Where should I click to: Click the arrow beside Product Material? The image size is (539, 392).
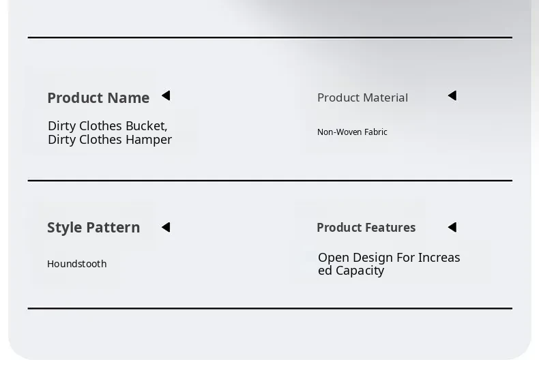[x=452, y=96]
